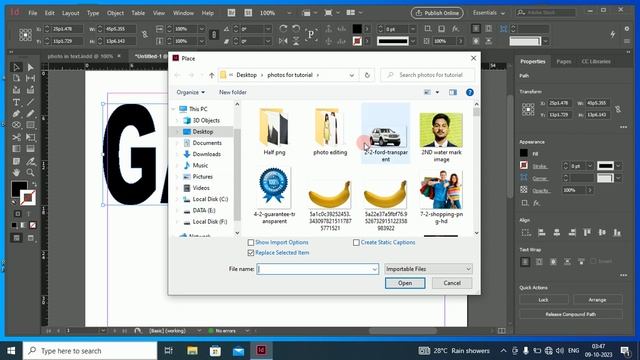Open the Organize dropdown in Place dialog

191,93
